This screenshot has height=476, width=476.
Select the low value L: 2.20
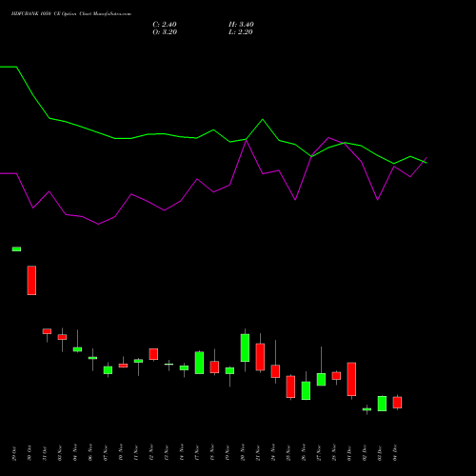[x=241, y=32]
